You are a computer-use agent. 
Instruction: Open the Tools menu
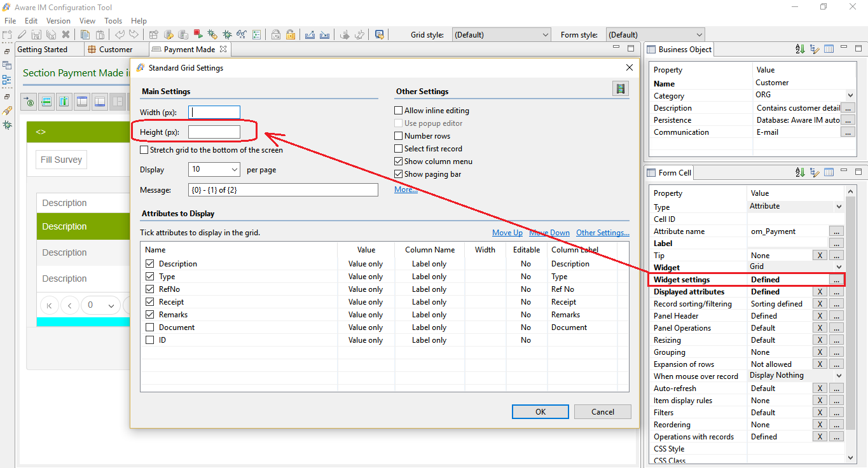(113, 21)
